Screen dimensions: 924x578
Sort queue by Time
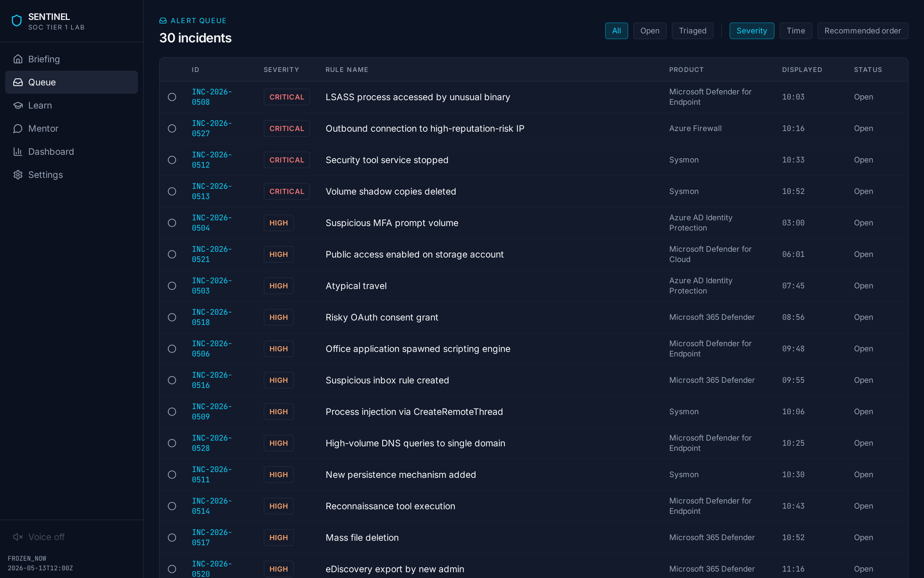[x=796, y=31]
